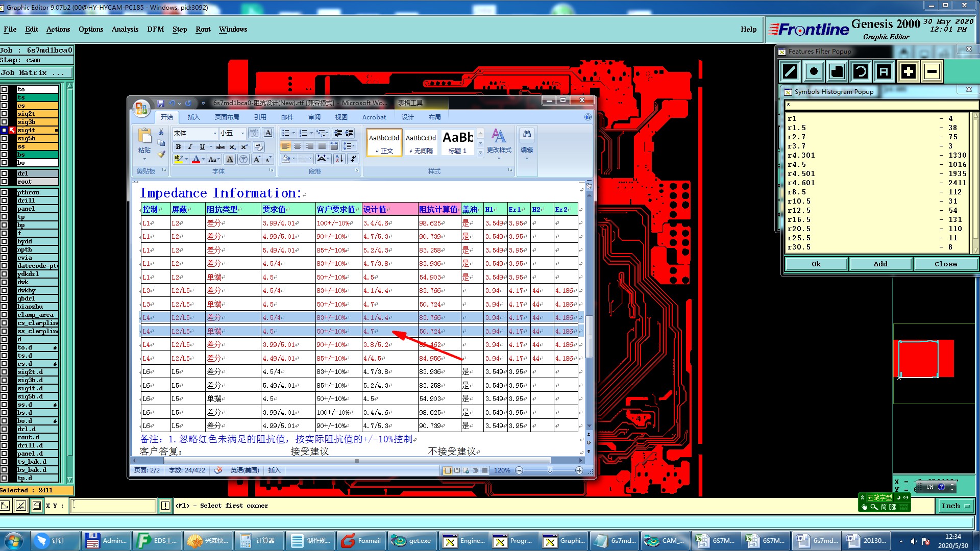Select the surface feature filter icon
Viewport: 980px width, 551px height.
pyautogui.click(x=837, y=71)
